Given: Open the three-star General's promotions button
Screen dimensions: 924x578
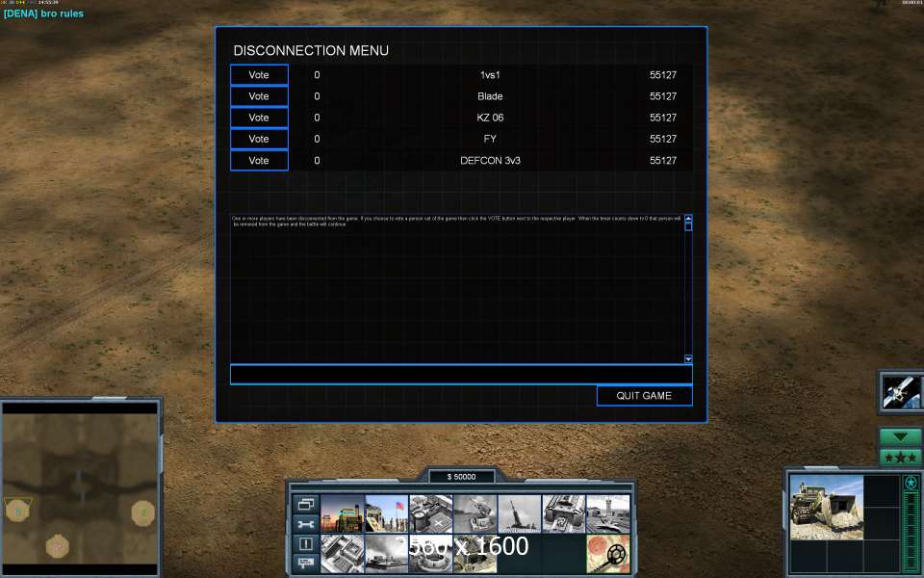Looking at the screenshot, I should [x=901, y=457].
